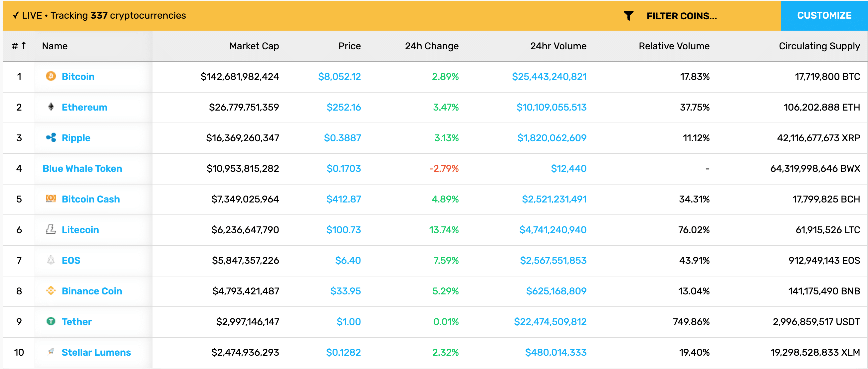This screenshot has height=369, width=868.
Task: Open the Binance Coin link
Action: [x=92, y=291]
